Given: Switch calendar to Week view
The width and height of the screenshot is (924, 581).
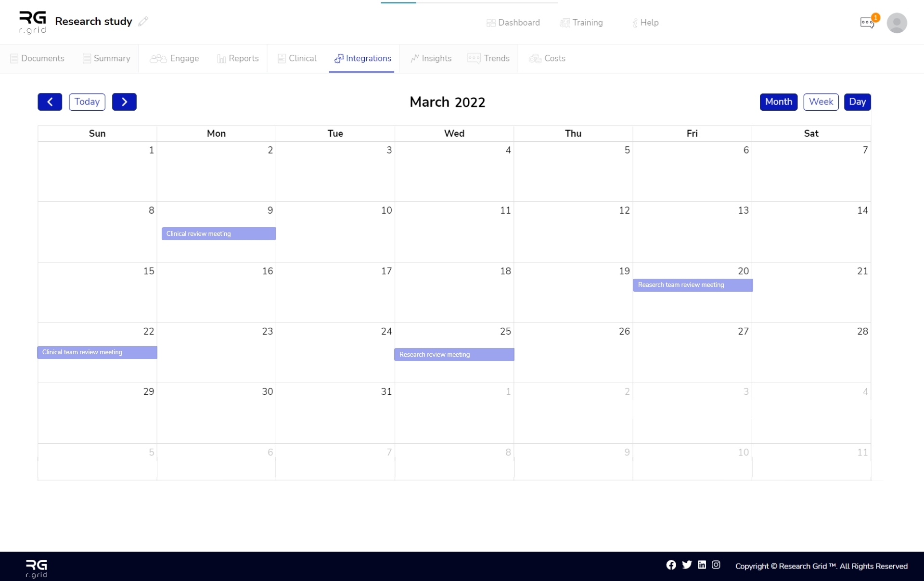Looking at the screenshot, I should tap(821, 102).
